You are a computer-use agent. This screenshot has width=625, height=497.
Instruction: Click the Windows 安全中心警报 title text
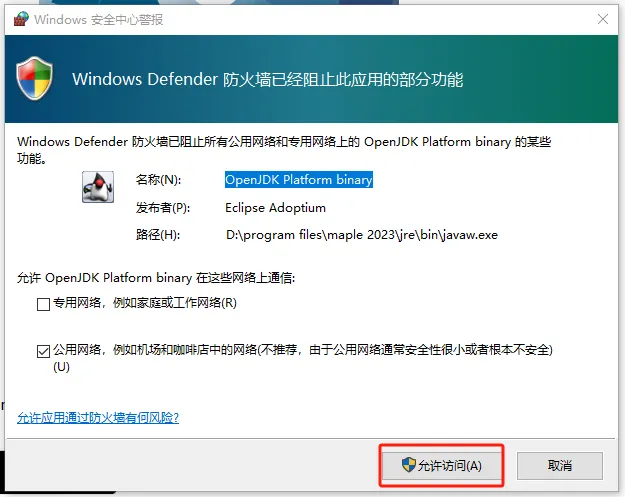[x=98, y=20]
